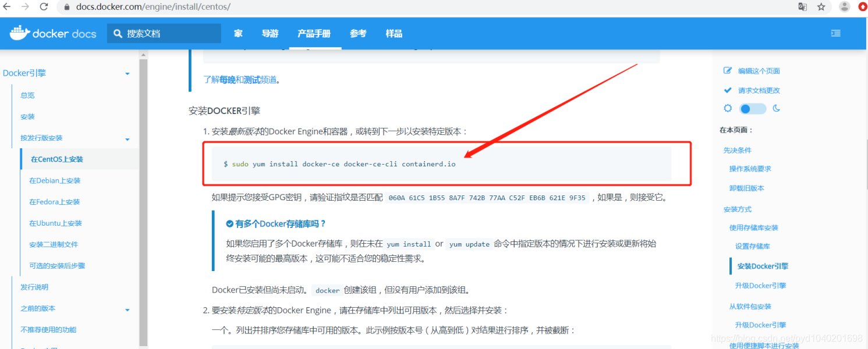The image size is (868, 349).
Task: Jump to 操作系统要求 section
Action: [750, 169]
